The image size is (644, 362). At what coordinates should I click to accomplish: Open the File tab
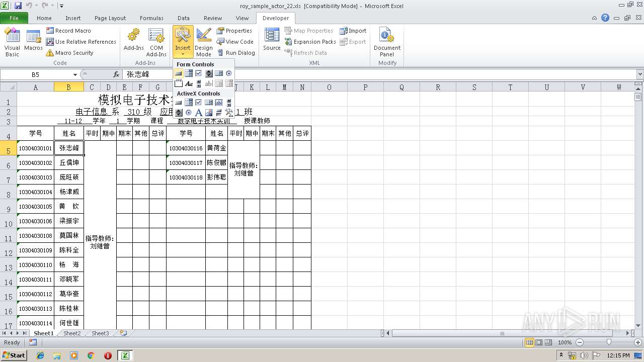14,18
